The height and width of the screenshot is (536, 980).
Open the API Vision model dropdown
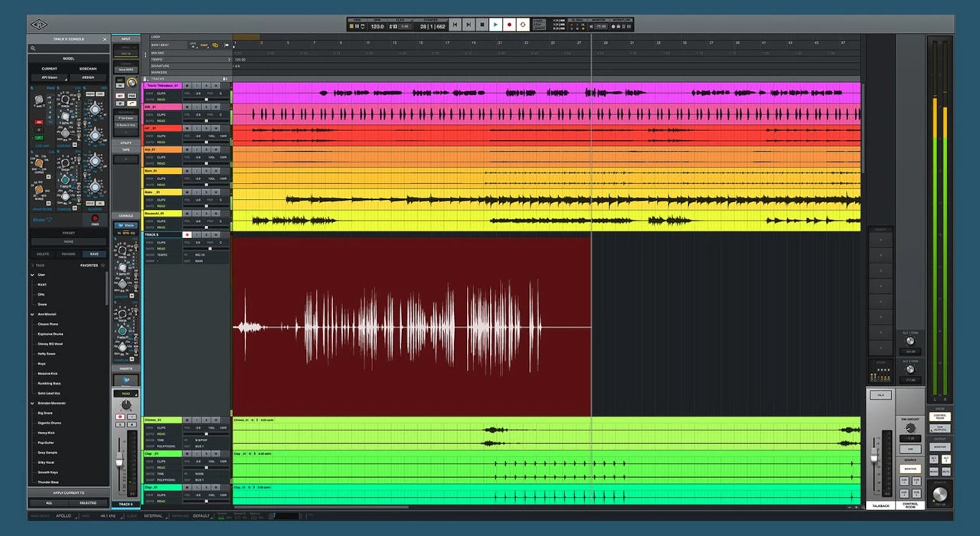[x=49, y=77]
